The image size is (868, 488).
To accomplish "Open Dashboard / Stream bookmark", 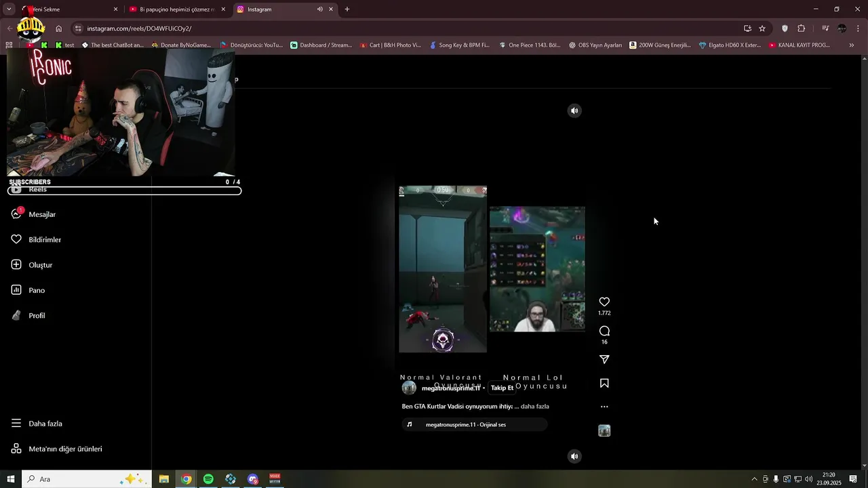I will click(321, 45).
